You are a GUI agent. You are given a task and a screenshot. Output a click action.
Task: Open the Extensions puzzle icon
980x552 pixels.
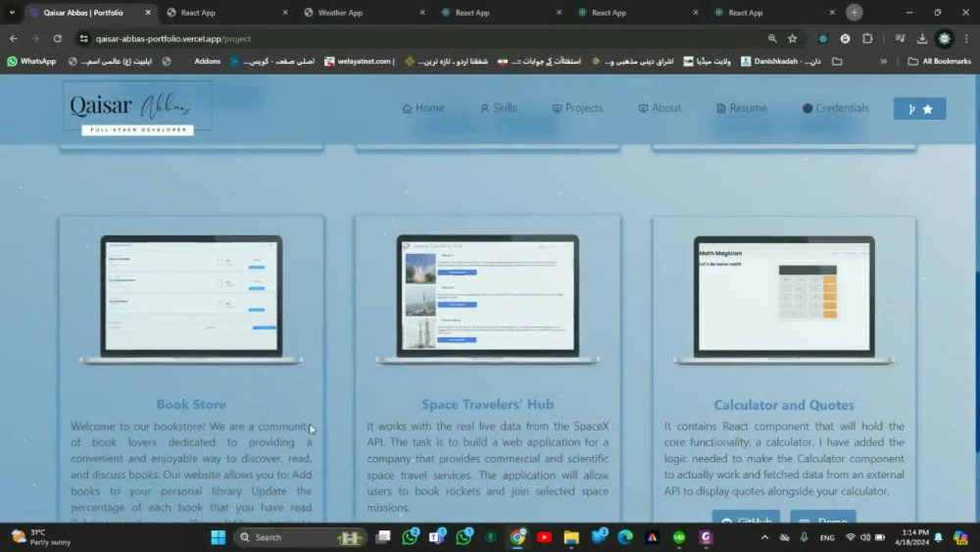tap(867, 39)
